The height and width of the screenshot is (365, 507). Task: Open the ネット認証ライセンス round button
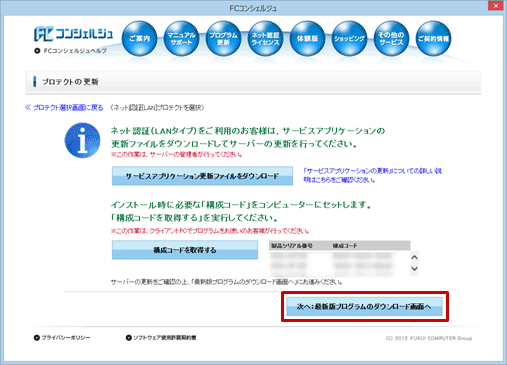pos(265,39)
